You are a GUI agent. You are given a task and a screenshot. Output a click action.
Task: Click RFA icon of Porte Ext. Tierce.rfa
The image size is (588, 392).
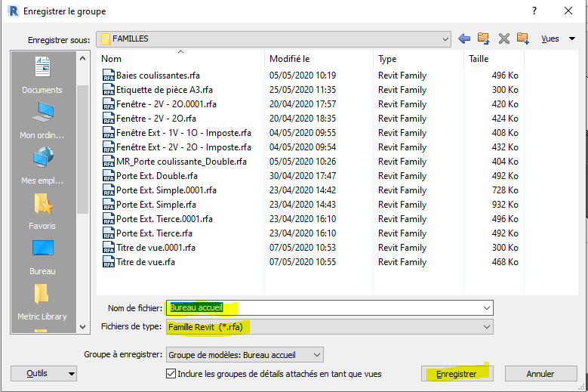coord(109,233)
